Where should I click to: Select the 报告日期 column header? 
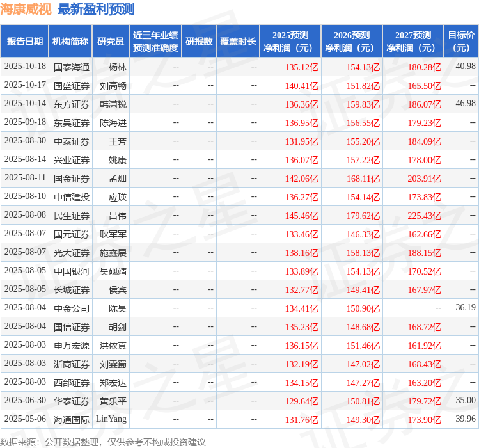point(25,42)
